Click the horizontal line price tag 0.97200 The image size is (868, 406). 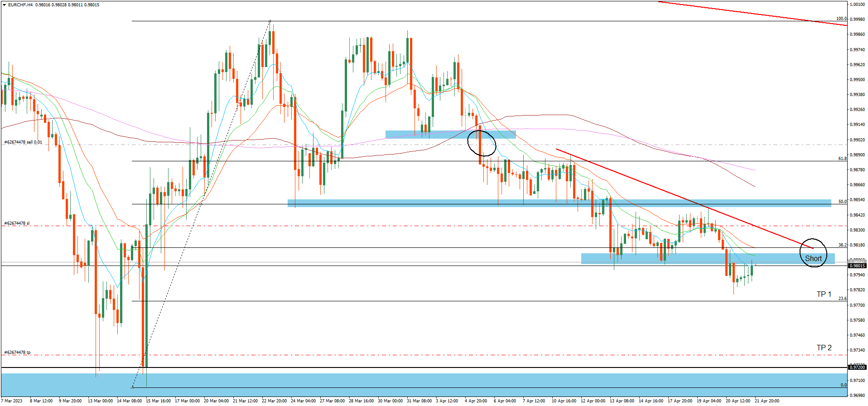(x=857, y=367)
